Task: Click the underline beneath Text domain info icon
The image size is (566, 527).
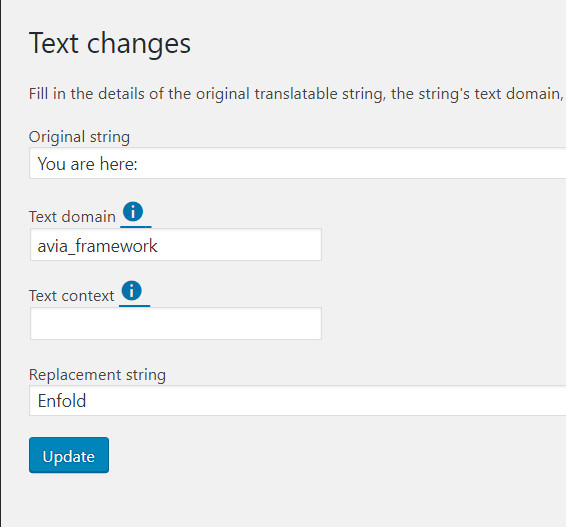Action: (136, 227)
